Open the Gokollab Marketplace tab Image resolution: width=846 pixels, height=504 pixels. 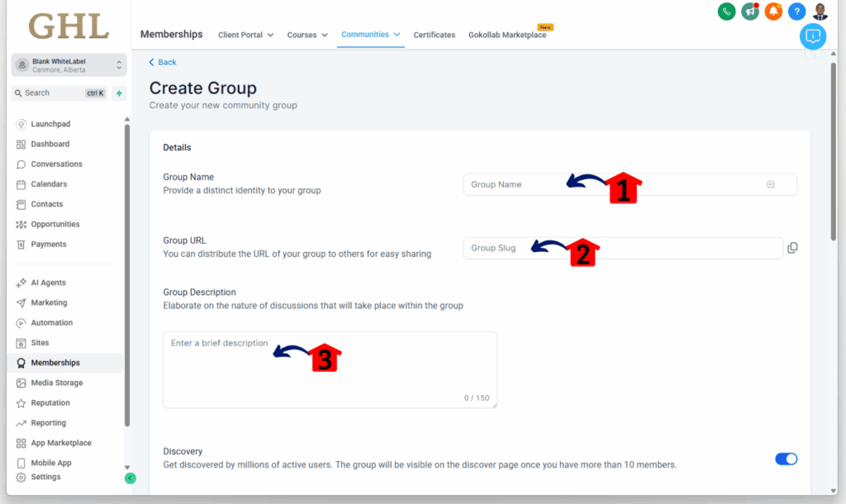click(506, 35)
